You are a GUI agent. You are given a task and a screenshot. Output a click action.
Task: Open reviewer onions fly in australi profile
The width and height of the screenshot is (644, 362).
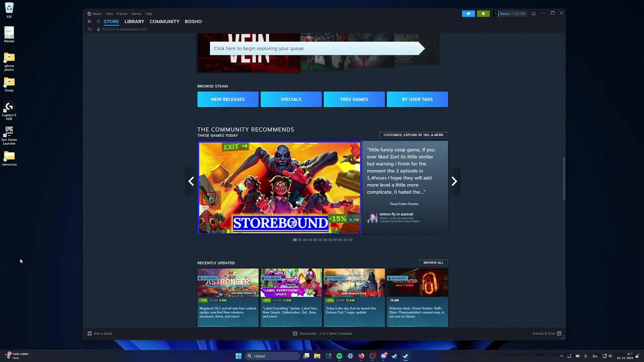pyautogui.click(x=396, y=214)
